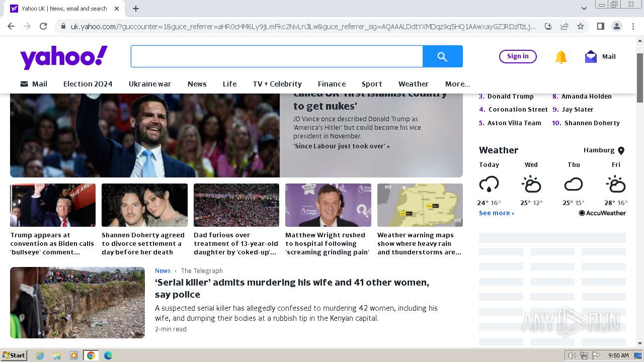The width and height of the screenshot is (644, 362).
Task: Go to Finance section
Action: coord(332,84)
